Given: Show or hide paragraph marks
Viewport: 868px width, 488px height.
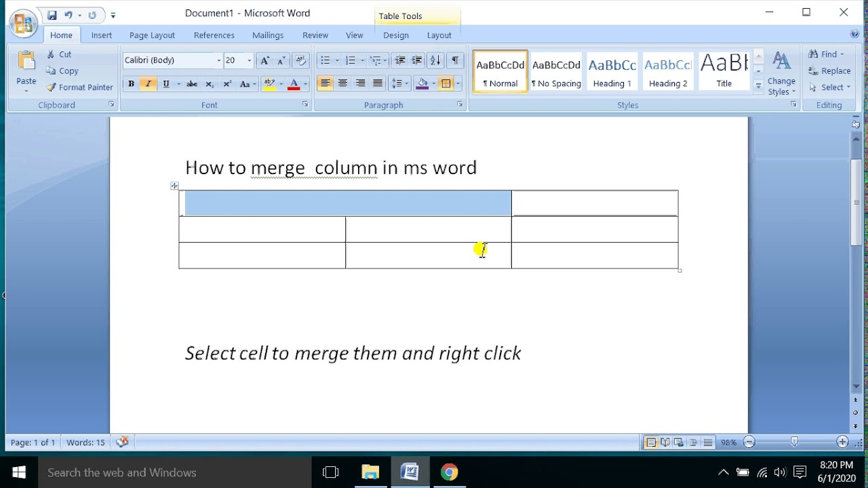Looking at the screenshot, I should (x=455, y=60).
